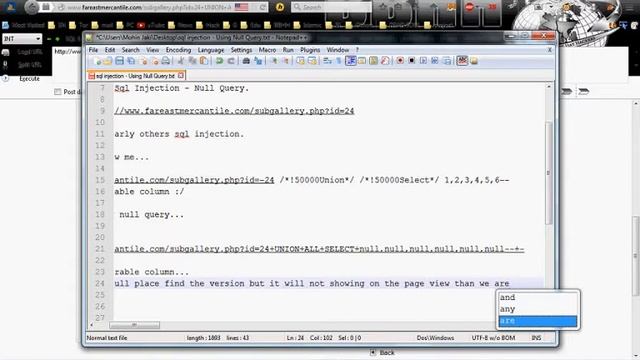Open the File menu in Notepad++
The width and height of the screenshot is (640, 360).
pos(93,50)
